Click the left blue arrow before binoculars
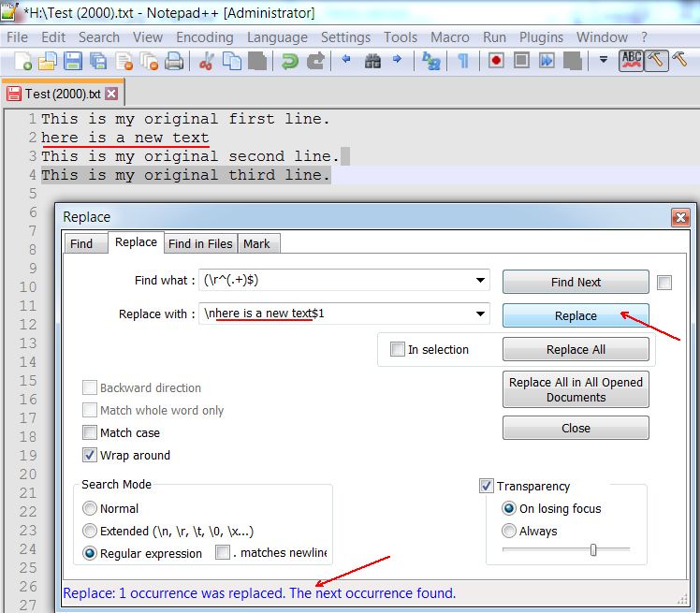Viewport: 700px width, 613px height. point(346,59)
